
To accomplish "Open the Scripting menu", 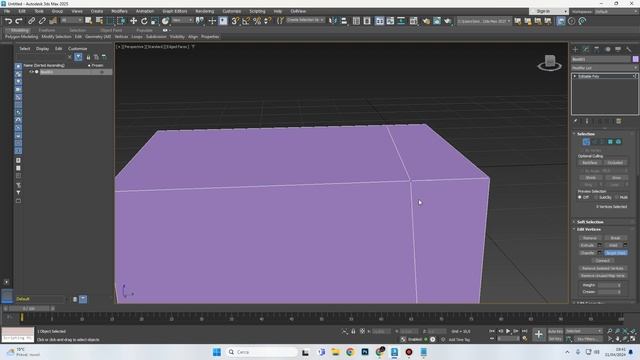I will [x=257, y=11].
